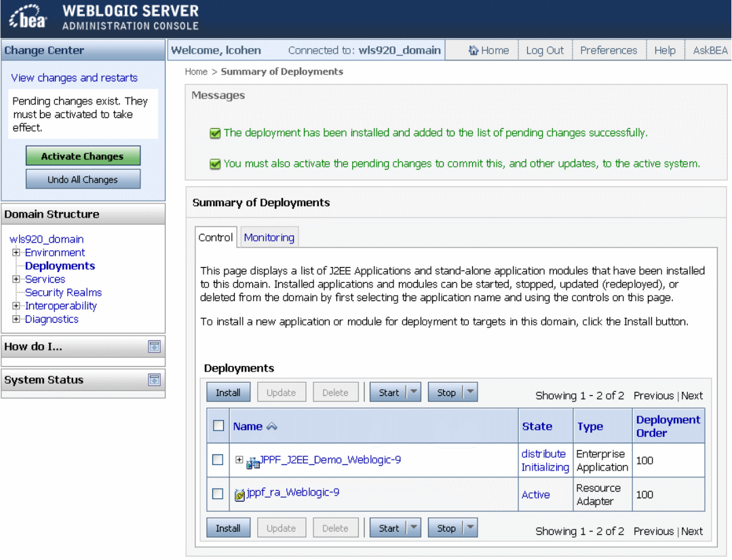Toggle the select-all deployments checkbox
The height and width of the screenshot is (560, 732).
(x=218, y=426)
